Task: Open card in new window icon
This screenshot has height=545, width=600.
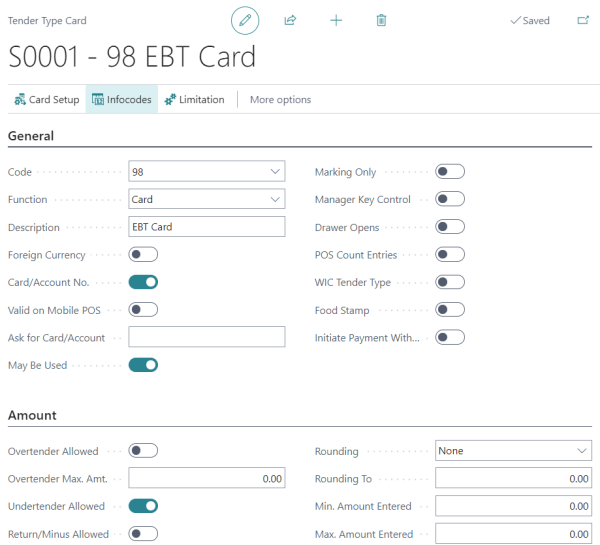Action: coord(583,20)
